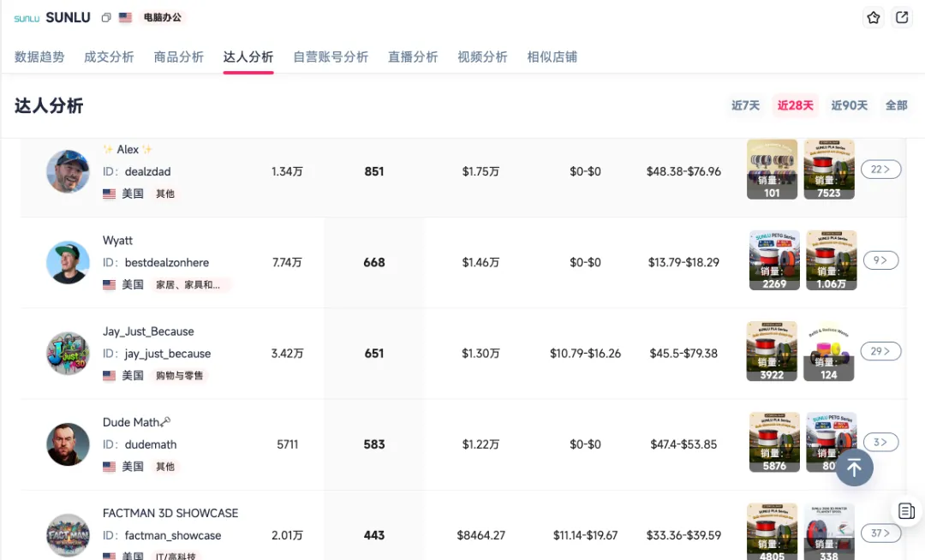Open dealzdad's avatar profile picture

(x=68, y=171)
